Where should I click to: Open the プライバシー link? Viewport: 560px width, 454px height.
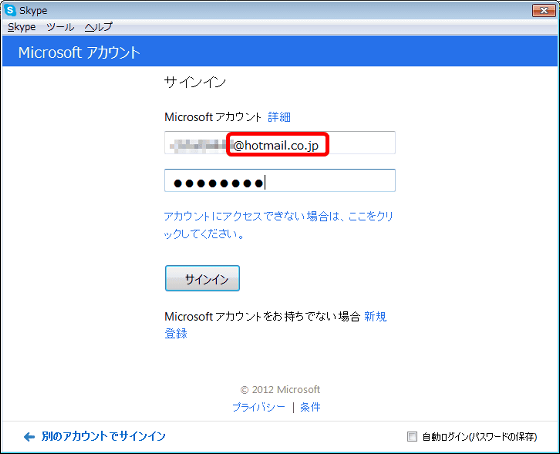(259, 407)
